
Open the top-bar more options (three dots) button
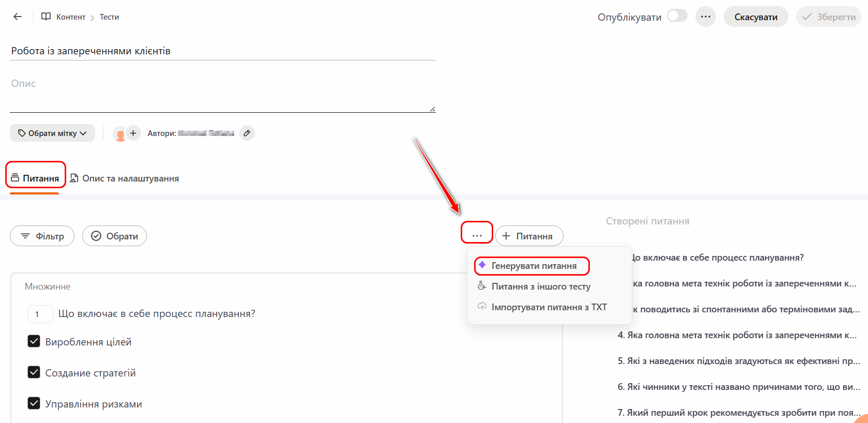[705, 17]
